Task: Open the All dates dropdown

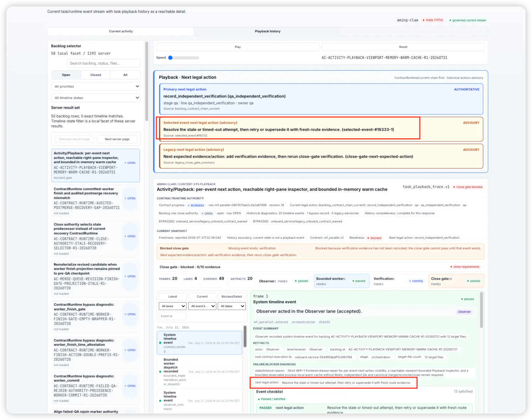Action: [x=232, y=306]
